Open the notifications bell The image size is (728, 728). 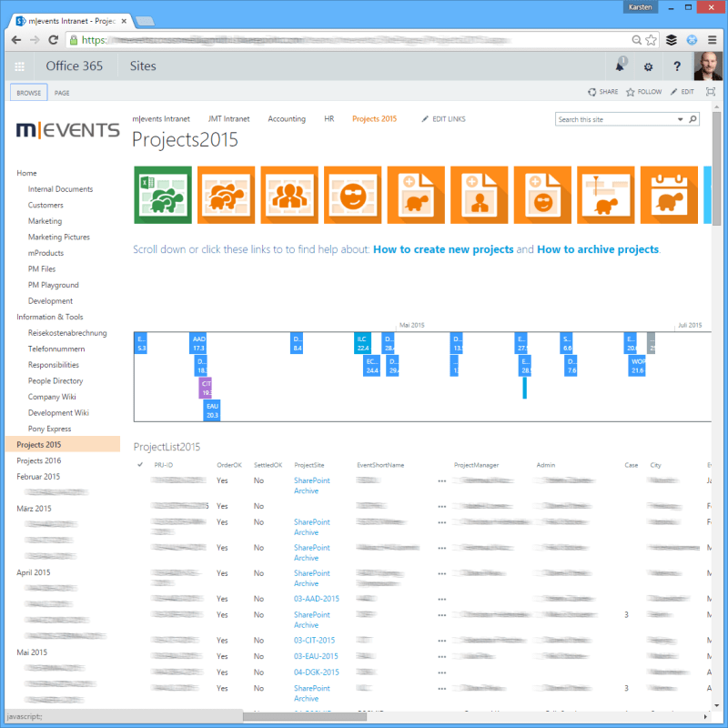620,66
